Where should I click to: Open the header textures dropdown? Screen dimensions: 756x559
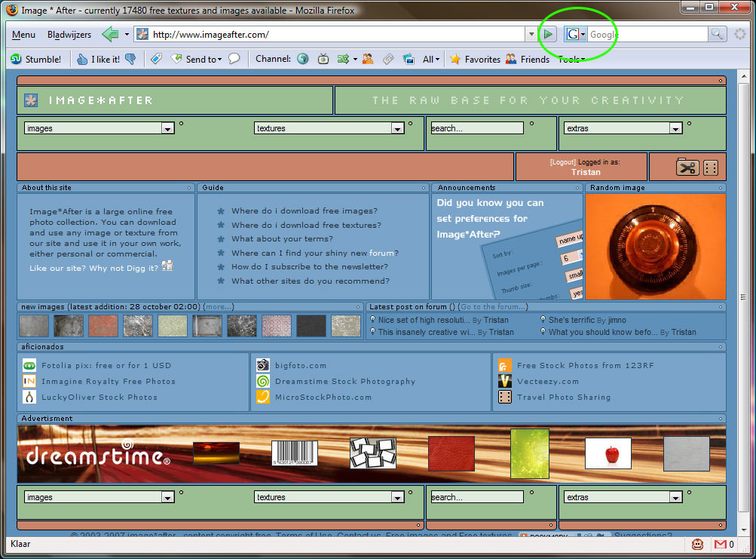point(329,128)
